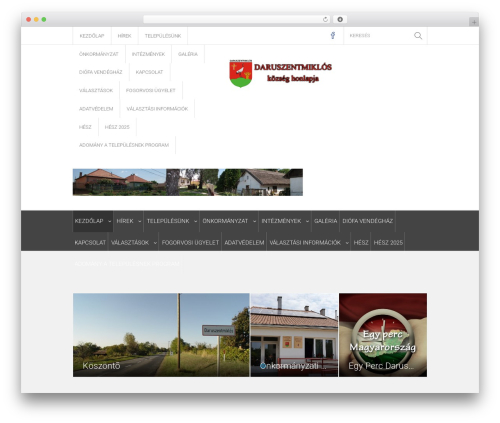Open Galéria in the top white menu
500x423 pixels.
pos(188,54)
